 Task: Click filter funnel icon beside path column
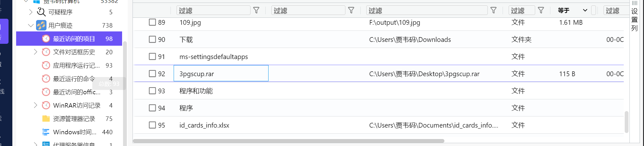(x=493, y=10)
